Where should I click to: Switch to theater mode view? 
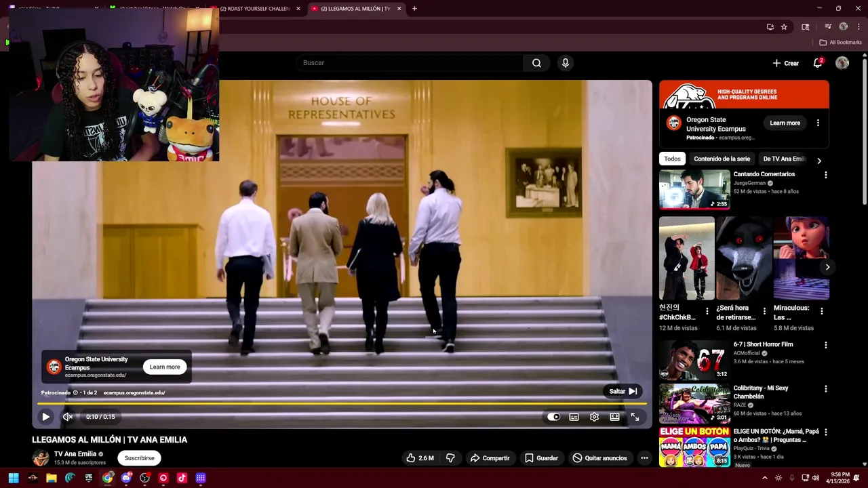(x=614, y=417)
